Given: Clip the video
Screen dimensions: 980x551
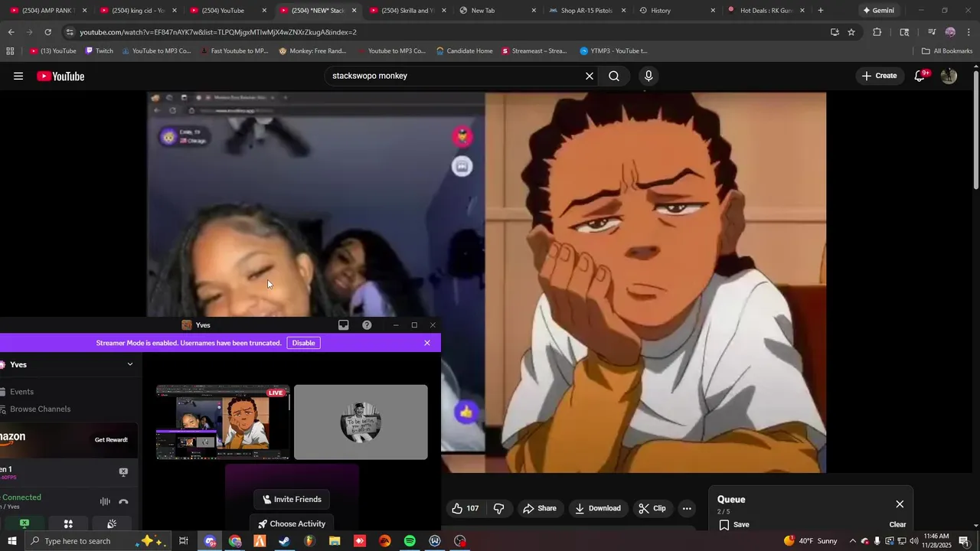Looking at the screenshot, I should 652,508.
